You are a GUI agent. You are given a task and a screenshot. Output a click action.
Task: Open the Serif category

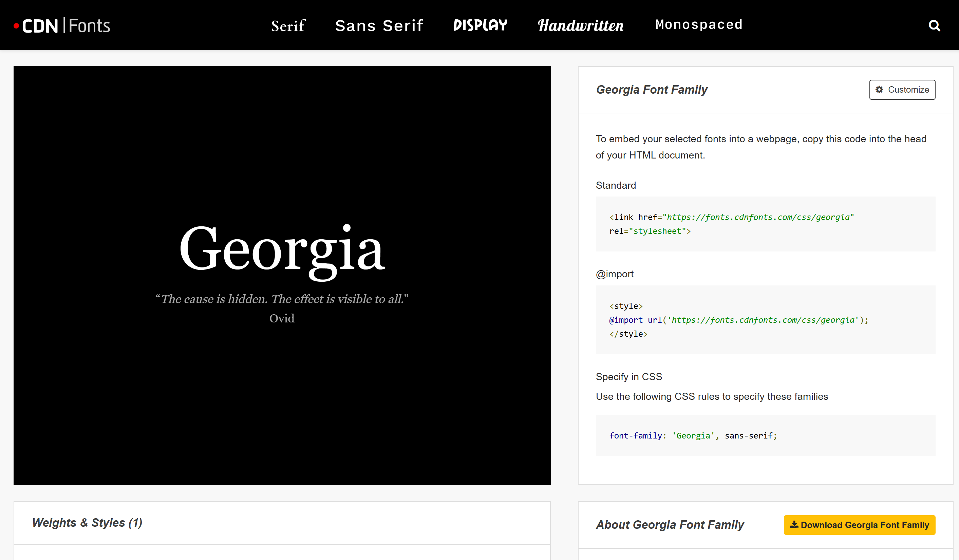(x=288, y=25)
